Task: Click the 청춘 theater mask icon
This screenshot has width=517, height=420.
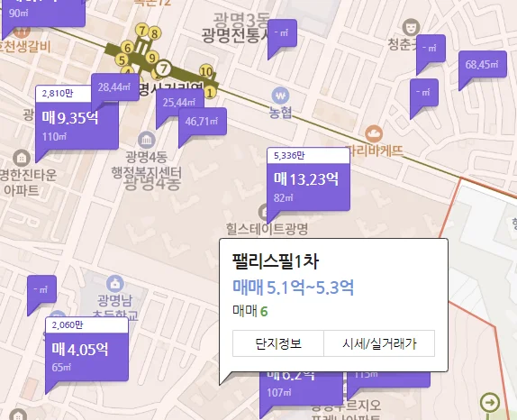Action: 411,27
